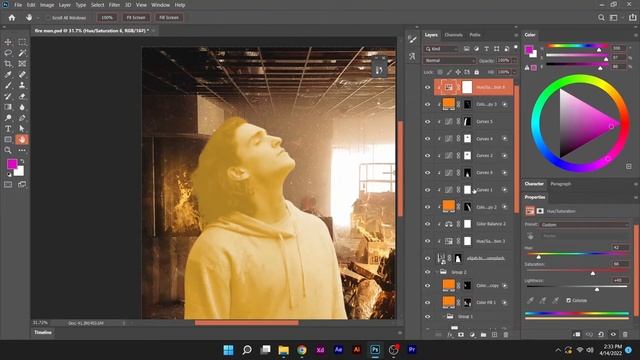Select the Hand tool in toolbox
Viewport: 640px width, 360px height.
22,140
